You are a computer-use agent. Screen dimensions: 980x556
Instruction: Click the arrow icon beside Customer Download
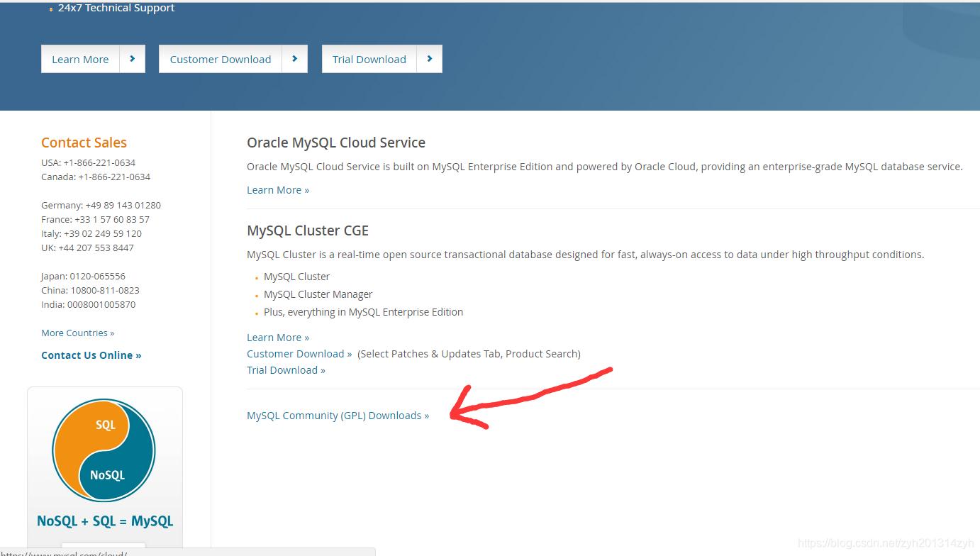click(x=295, y=59)
